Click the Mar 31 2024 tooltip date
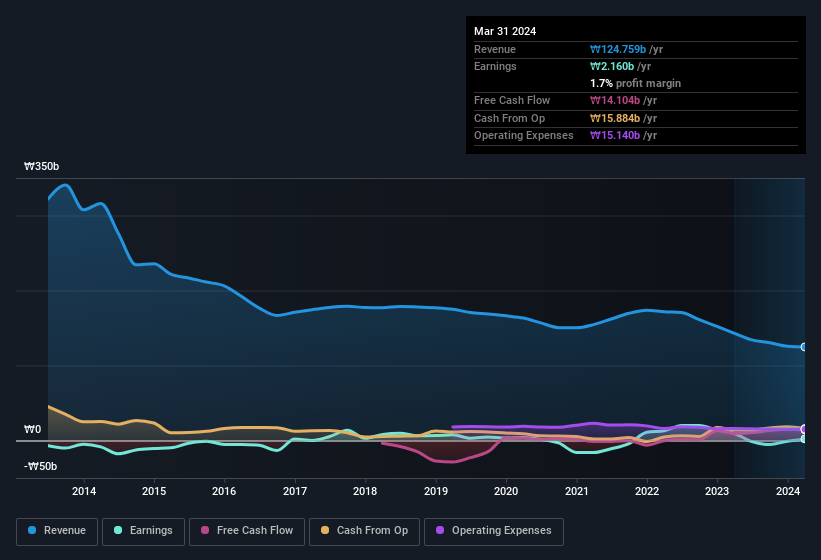The height and width of the screenshot is (560, 821). [505, 31]
